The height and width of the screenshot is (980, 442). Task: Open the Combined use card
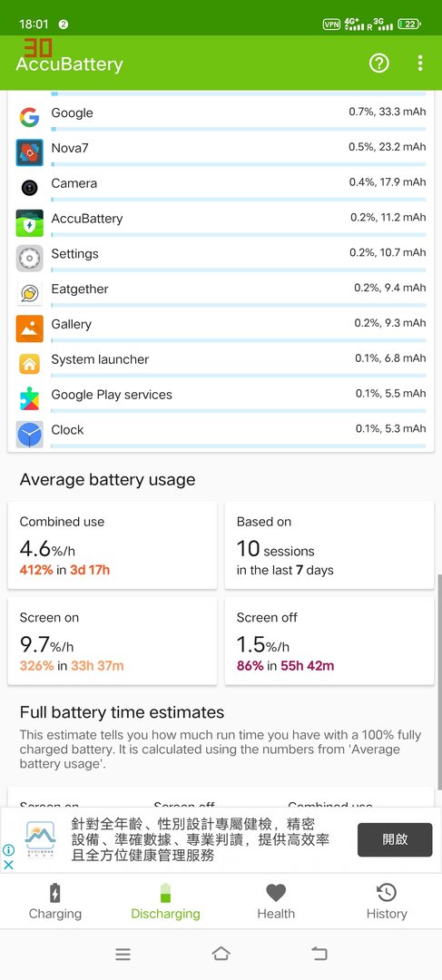113,545
